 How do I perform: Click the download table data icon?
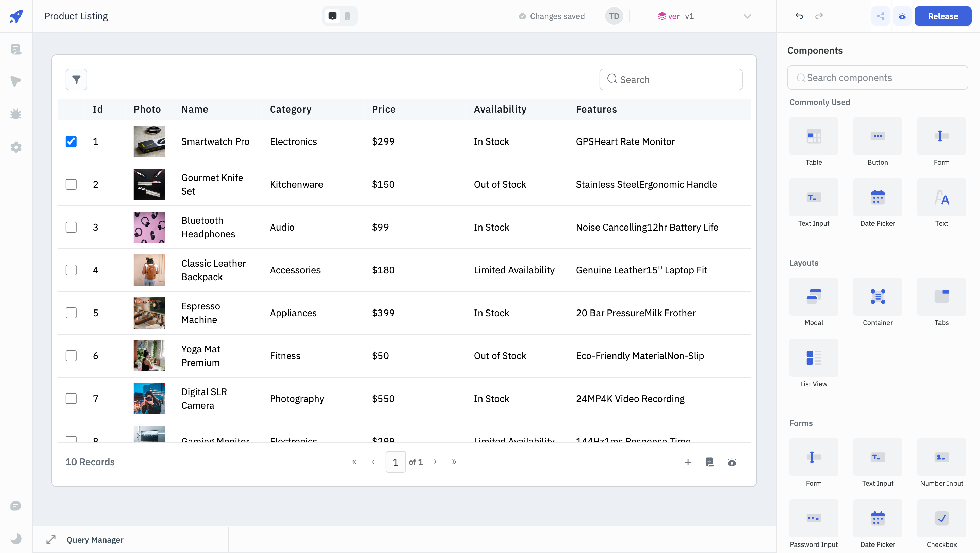(x=709, y=462)
